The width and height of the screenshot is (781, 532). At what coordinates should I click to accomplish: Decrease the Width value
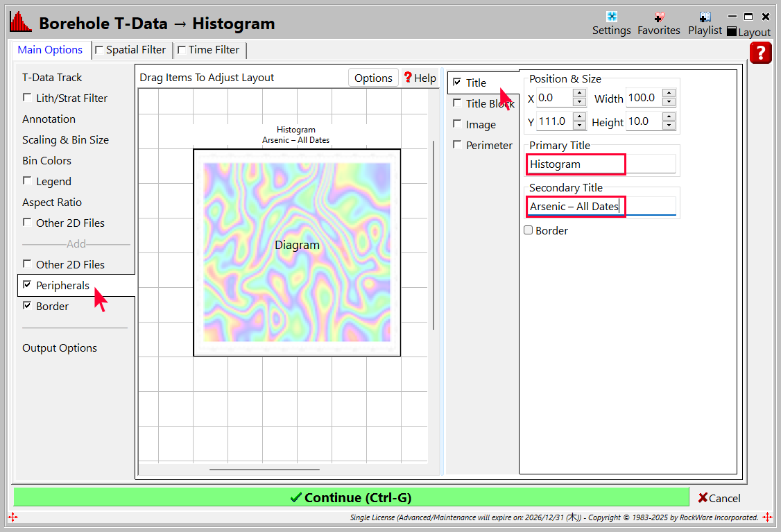tap(669, 103)
